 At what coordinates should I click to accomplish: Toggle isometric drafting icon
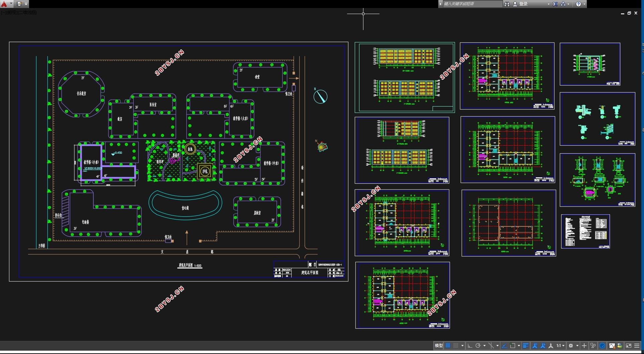(491, 346)
